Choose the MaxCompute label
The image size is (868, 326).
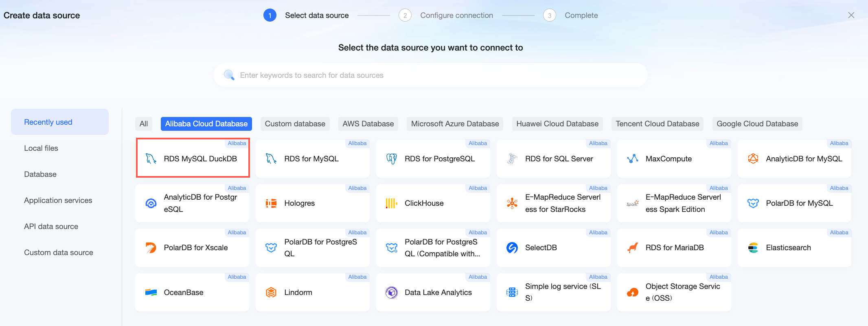tap(669, 159)
